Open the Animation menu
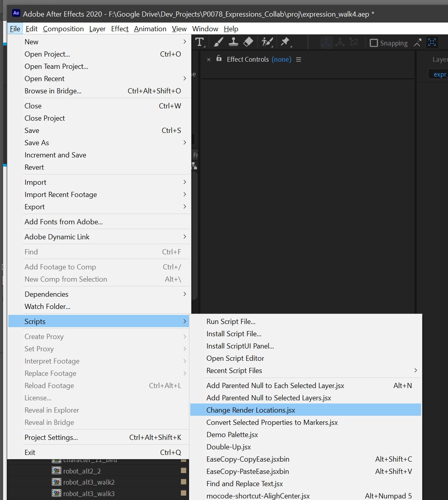Viewport: 448px width, 500px height. 150,29
